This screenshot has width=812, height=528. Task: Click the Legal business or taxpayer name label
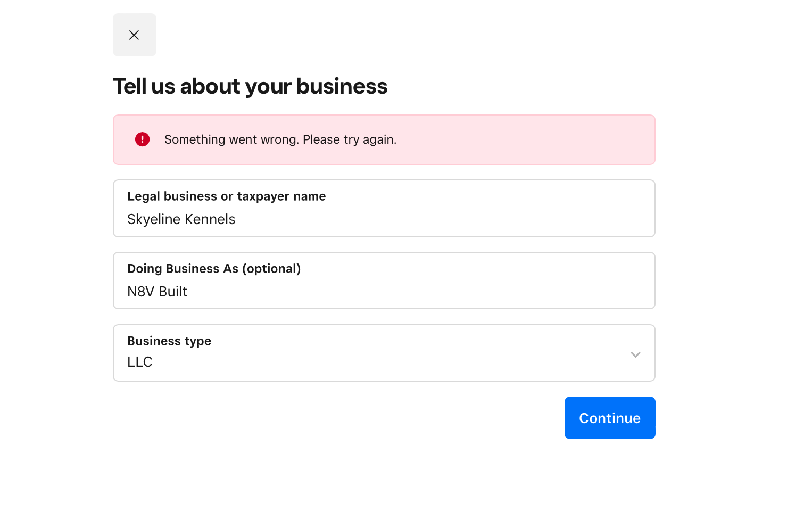coord(226,196)
